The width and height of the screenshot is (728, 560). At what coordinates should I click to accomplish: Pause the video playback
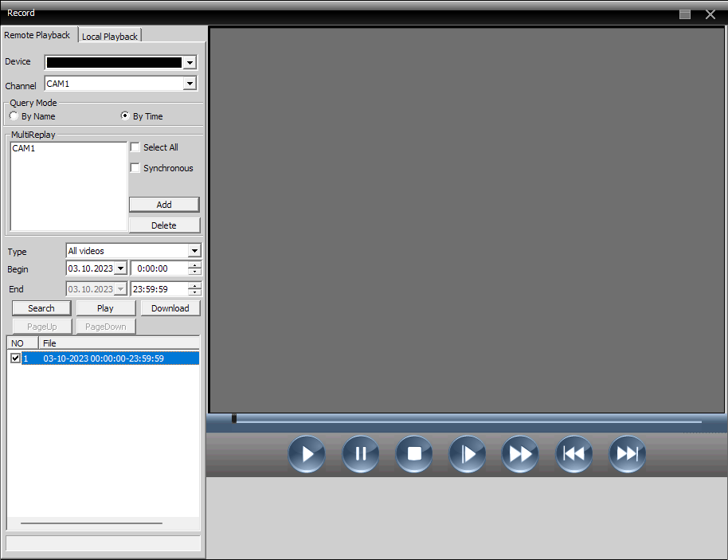tap(361, 454)
